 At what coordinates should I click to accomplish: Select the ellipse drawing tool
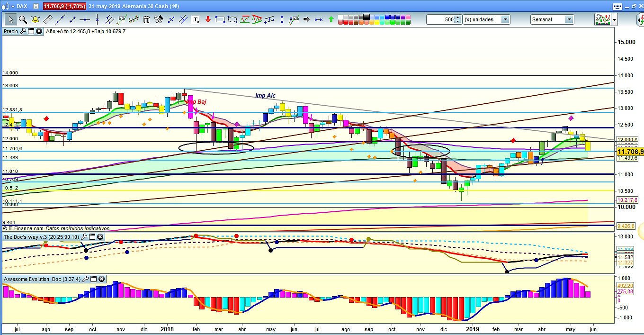pos(232,19)
